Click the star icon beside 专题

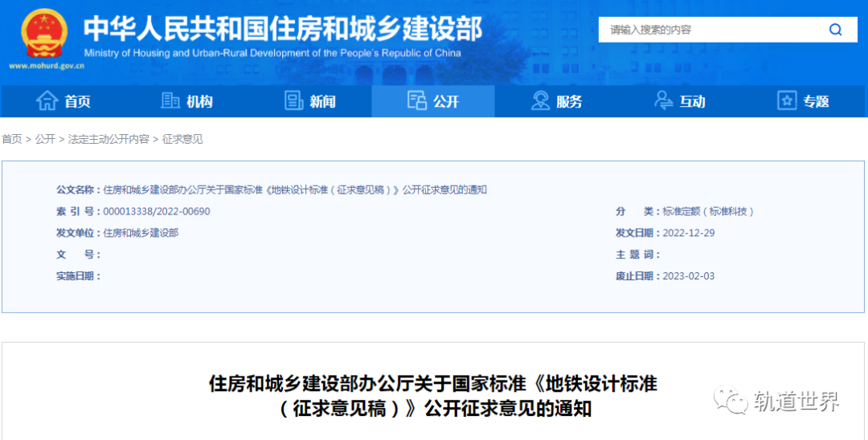[787, 100]
